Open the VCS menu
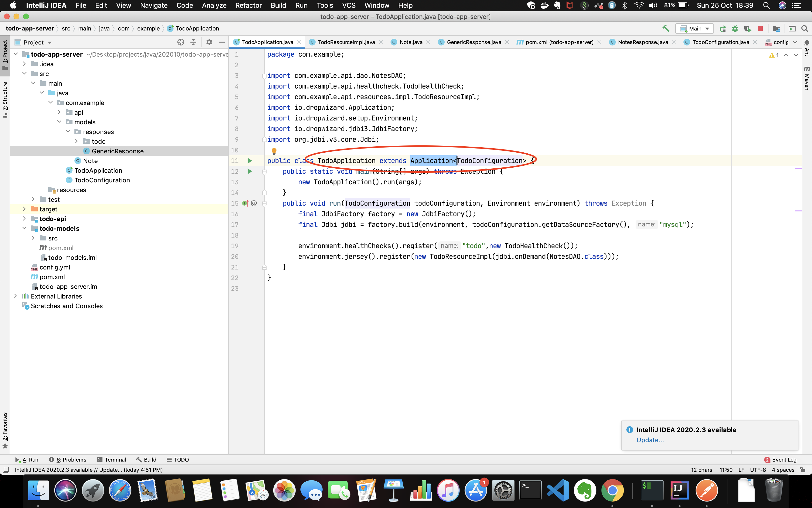812x508 pixels. (x=349, y=5)
